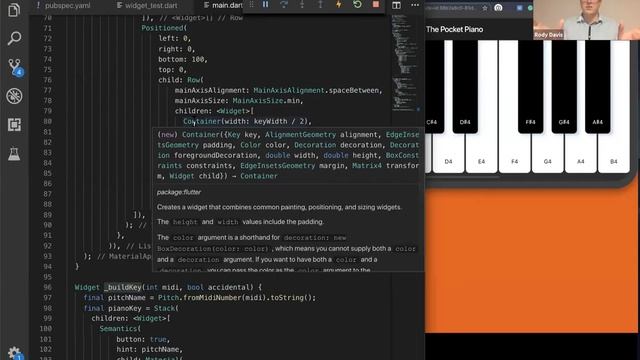Bookmark page star in browser
640x360 pixels.
(484, 8)
